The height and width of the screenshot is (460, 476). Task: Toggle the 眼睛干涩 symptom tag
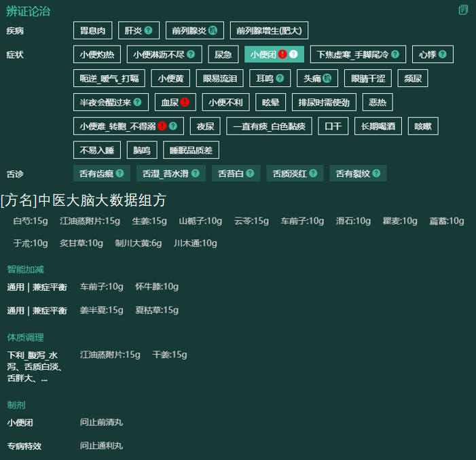pos(368,78)
